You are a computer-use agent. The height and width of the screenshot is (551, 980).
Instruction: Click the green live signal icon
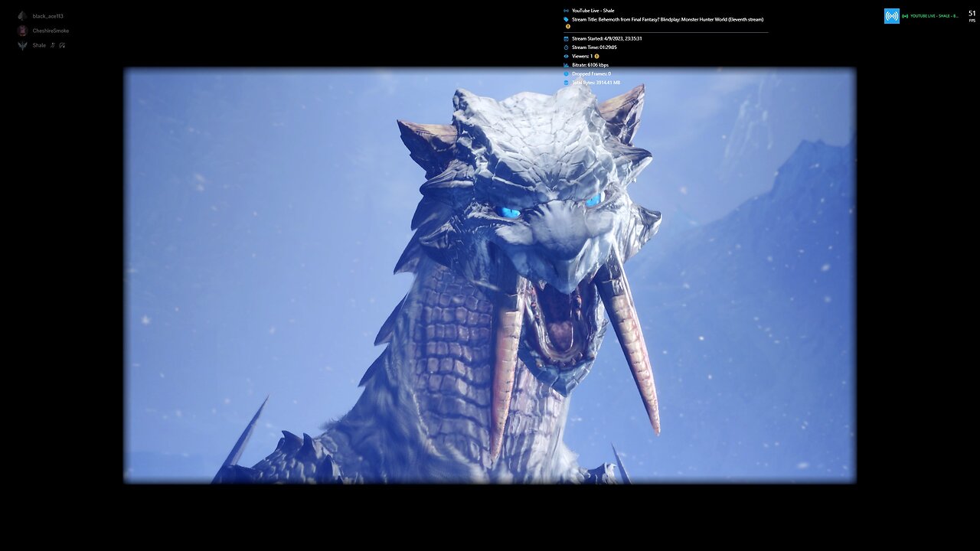(906, 16)
